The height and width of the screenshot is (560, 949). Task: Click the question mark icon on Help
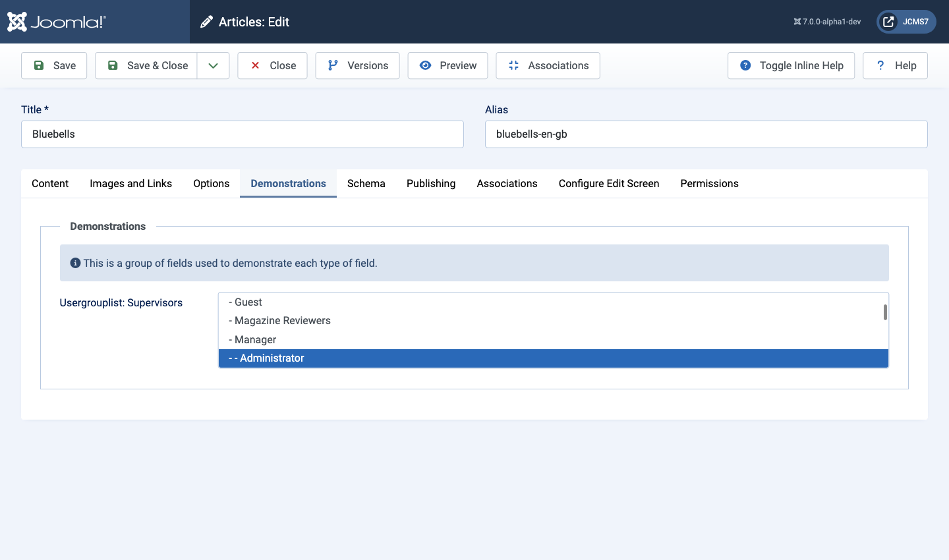[880, 65]
